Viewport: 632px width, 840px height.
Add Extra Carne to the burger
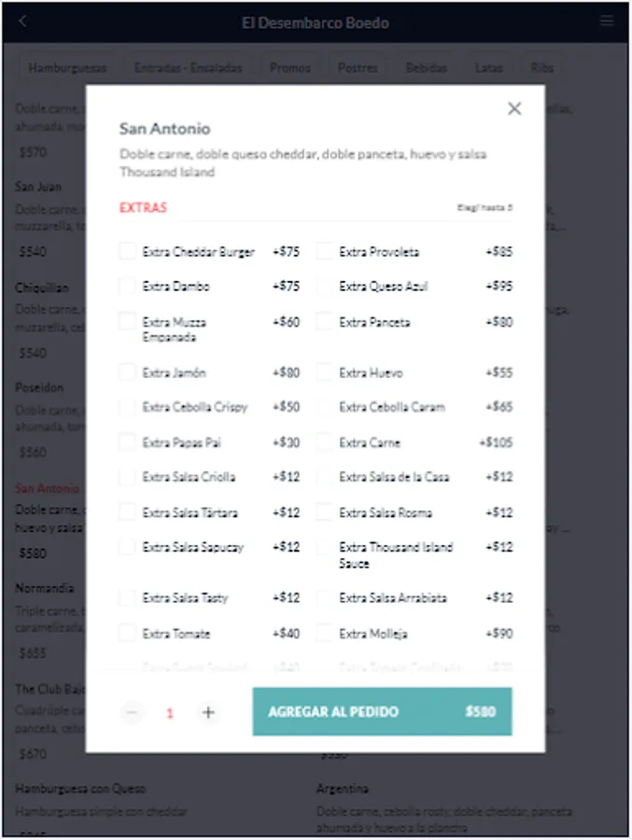click(324, 442)
